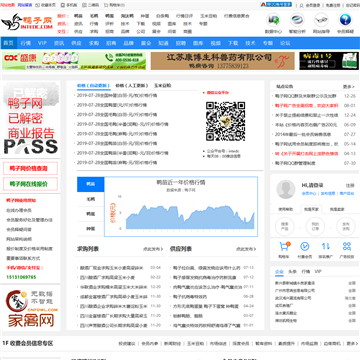Click the 排名推广 arrows icon

point(326,247)
